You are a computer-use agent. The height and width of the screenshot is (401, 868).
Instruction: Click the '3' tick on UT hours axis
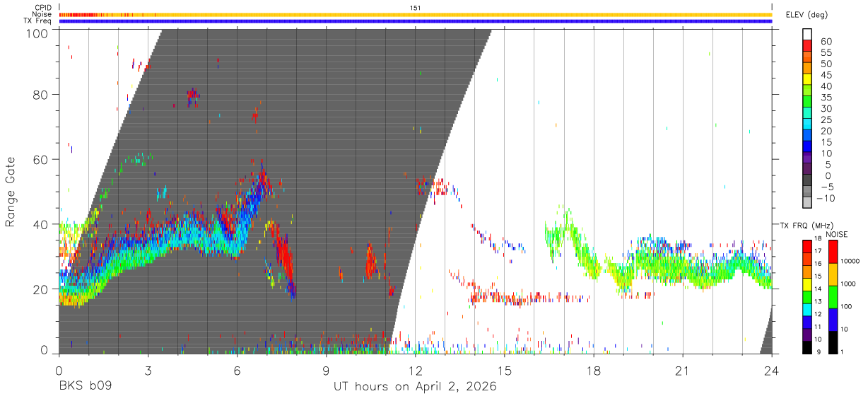pyautogui.click(x=148, y=371)
